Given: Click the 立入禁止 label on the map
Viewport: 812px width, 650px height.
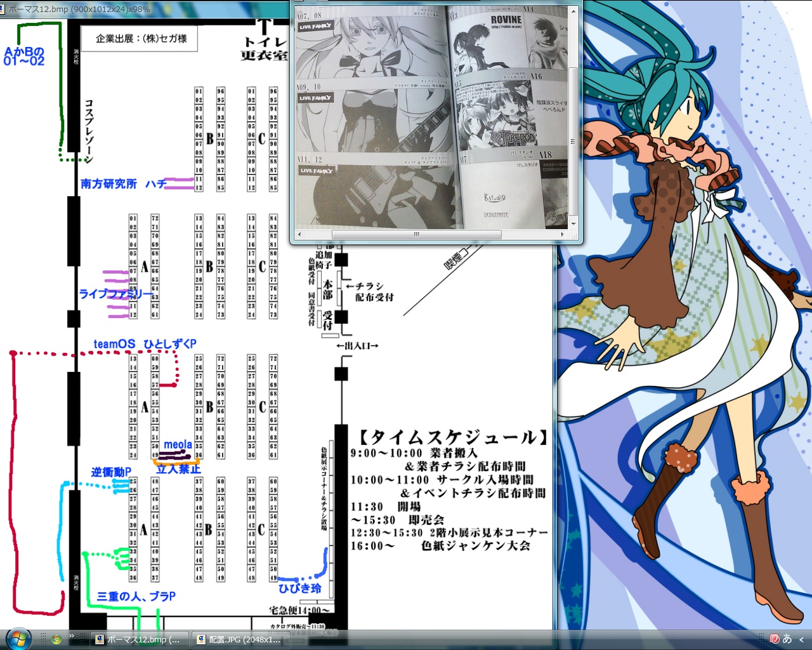Looking at the screenshot, I should click(x=178, y=470).
